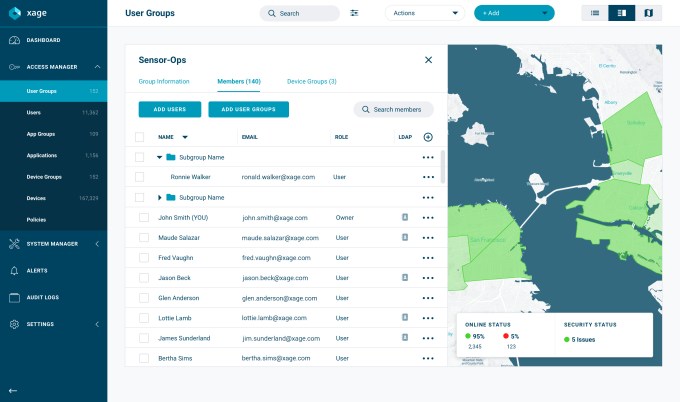Switch to list view layout
The height and width of the screenshot is (402, 680).
(x=595, y=13)
